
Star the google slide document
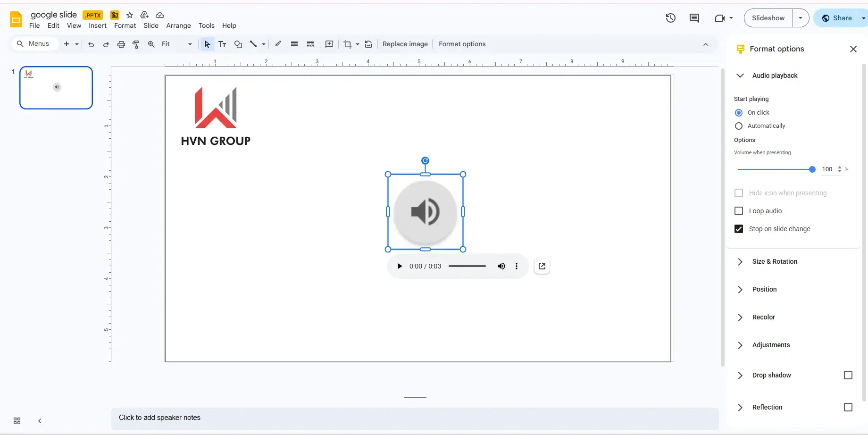pyautogui.click(x=130, y=15)
